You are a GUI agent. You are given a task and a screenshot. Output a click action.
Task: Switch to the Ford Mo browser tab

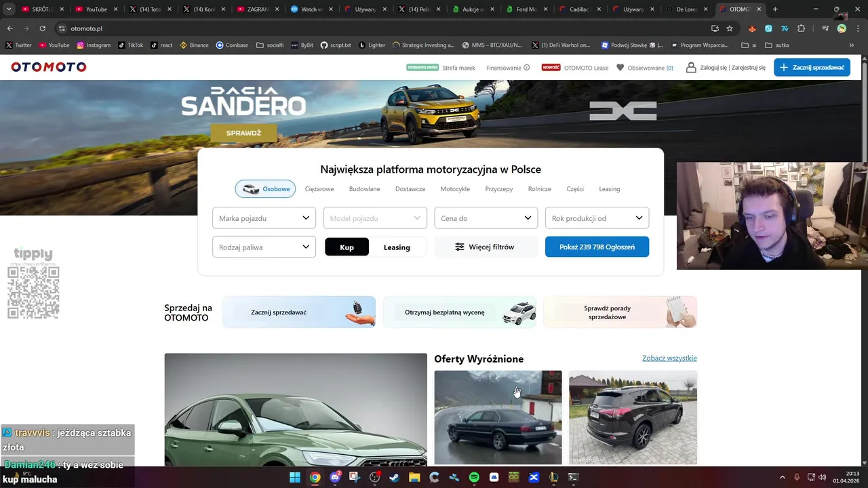coord(527,9)
